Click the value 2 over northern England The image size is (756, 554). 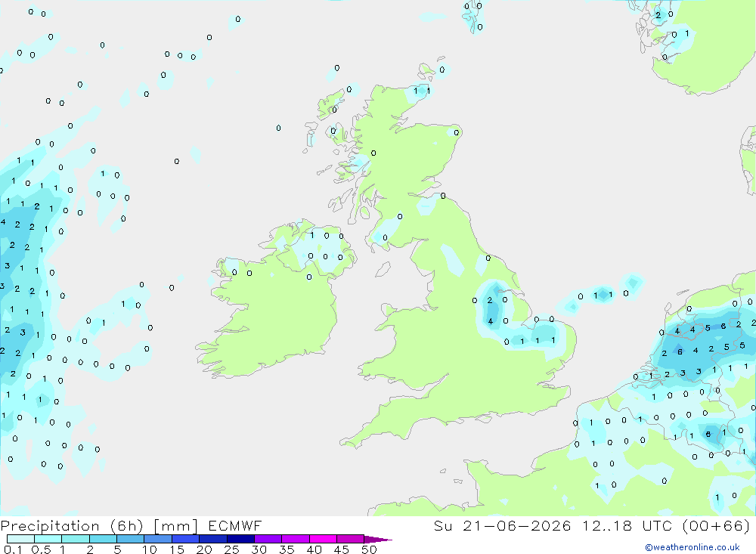pyautogui.click(x=489, y=300)
